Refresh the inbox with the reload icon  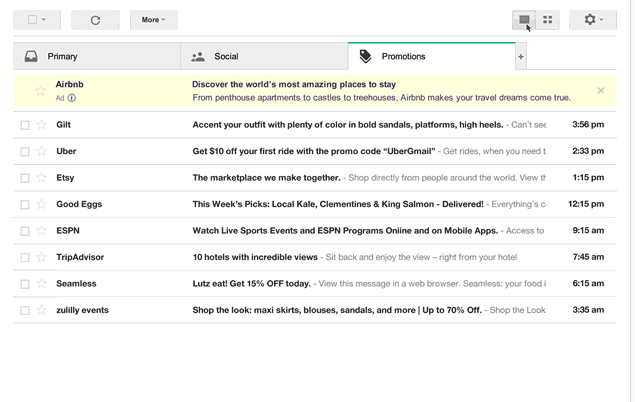click(95, 20)
